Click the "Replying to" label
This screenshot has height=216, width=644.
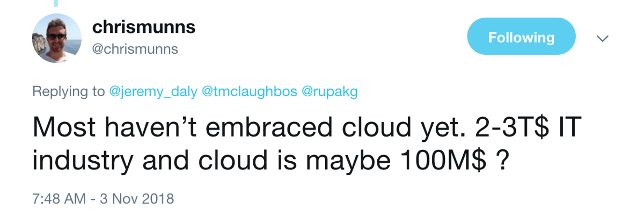tap(68, 91)
